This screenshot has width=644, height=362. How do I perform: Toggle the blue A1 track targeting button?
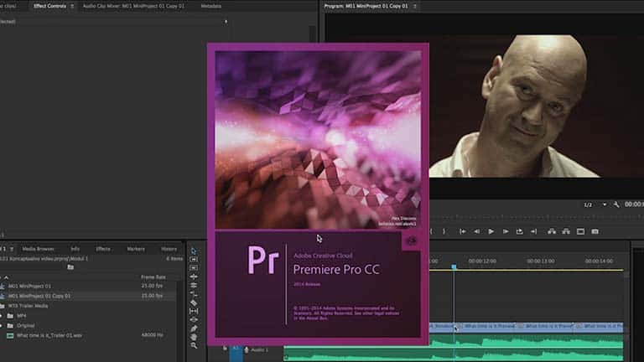click(236, 353)
